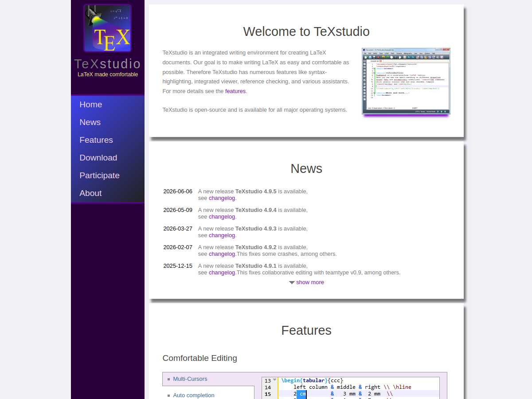
Task: Select the Auto completion feature tab
Action: (x=208, y=395)
